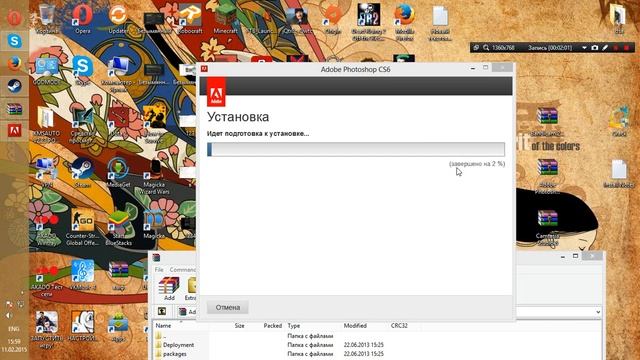Select the Camtasia Studio archive on desktop
Viewport: 640px width, 360px height.
click(547, 227)
